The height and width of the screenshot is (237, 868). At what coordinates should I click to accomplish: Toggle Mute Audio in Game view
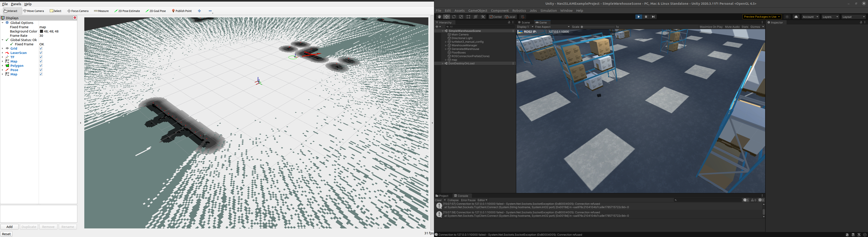(732, 27)
